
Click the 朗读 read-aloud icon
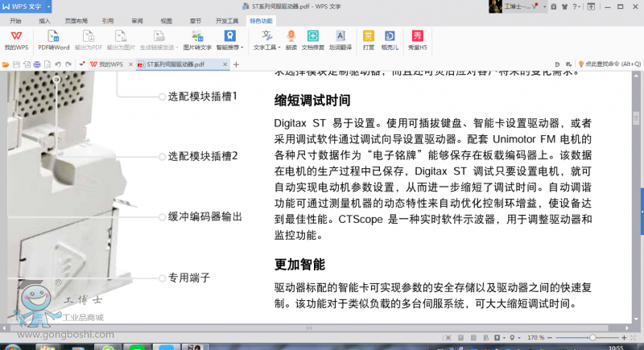[291, 36]
